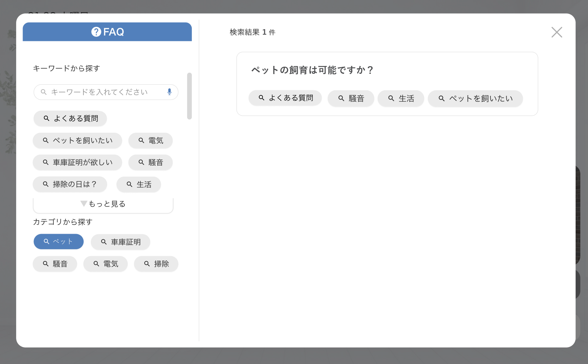The width and height of the screenshot is (588, 364).
Task: Open the ペットの飼育は可能ですか？ result
Action: click(x=312, y=70)
